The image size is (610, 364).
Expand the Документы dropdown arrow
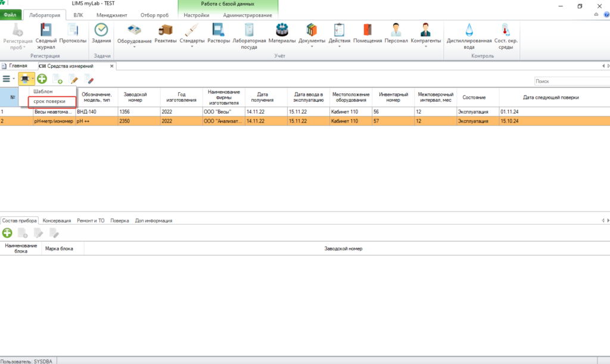coord(312,46)
